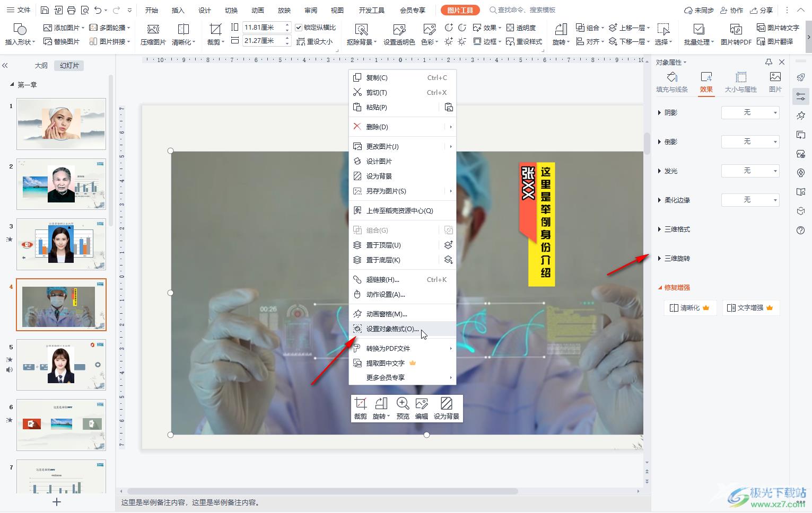This screenshot has width=812, height=513.
Task: Increase image height with stepper up arrow
Action: [287, 25]
